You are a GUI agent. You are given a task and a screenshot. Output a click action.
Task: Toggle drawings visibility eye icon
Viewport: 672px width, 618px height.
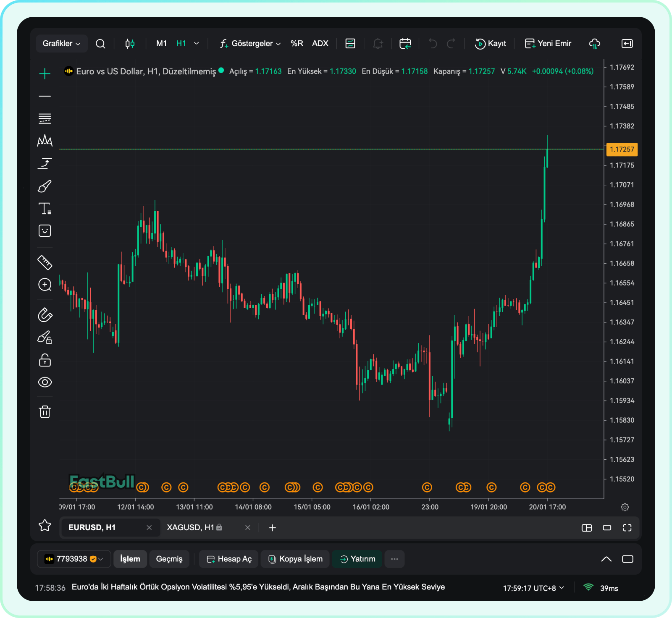(45, 382)
